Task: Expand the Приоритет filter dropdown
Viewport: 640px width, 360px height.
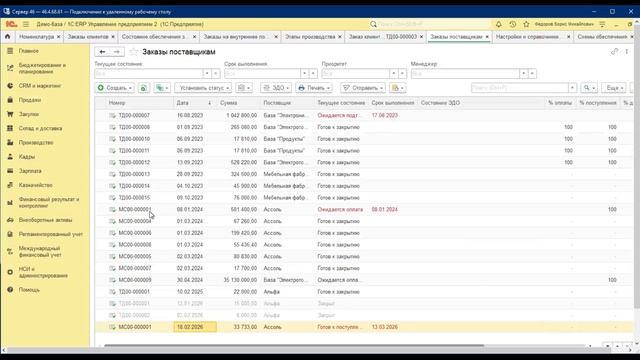Action: tap(393, 73)
